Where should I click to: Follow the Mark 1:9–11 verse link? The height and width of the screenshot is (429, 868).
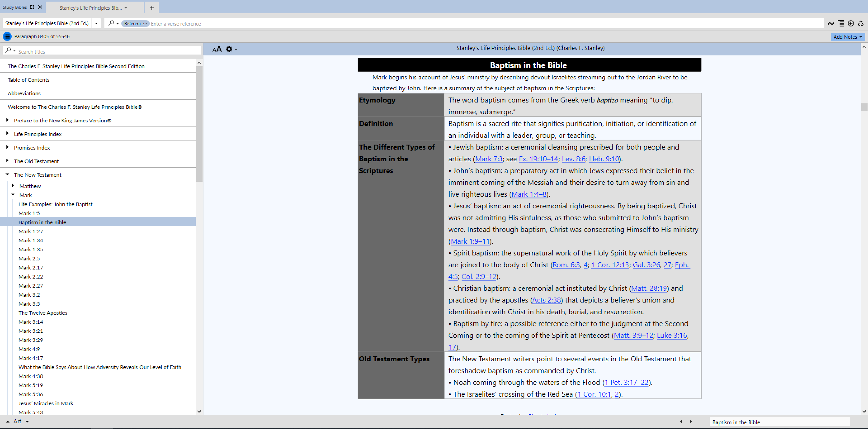coord(470,241)
